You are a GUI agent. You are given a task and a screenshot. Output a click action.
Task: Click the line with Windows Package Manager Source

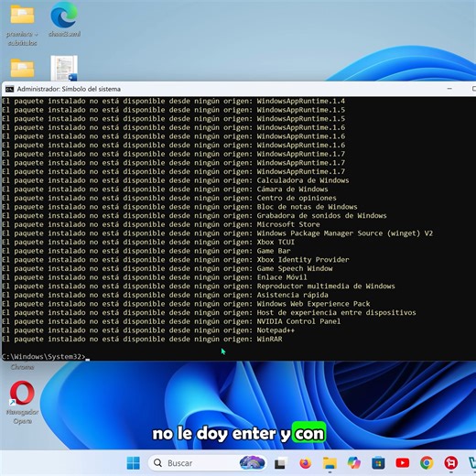point(217,233)
